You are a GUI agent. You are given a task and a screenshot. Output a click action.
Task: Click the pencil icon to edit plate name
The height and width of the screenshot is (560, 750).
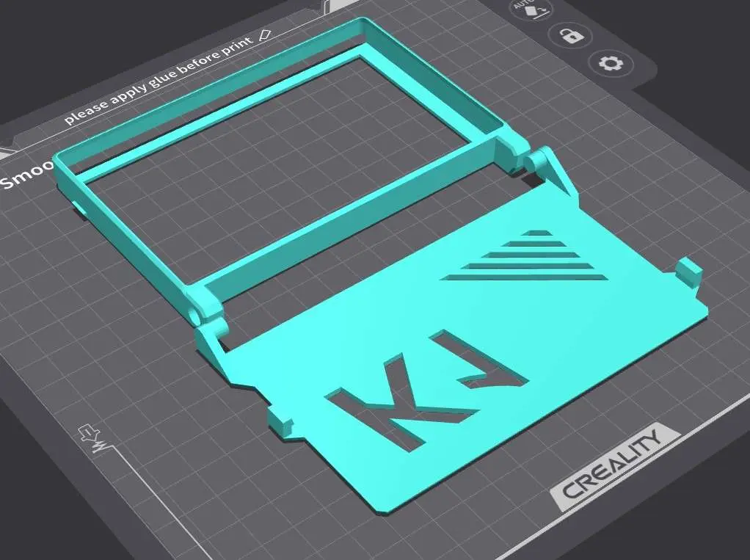pos(265,34)
